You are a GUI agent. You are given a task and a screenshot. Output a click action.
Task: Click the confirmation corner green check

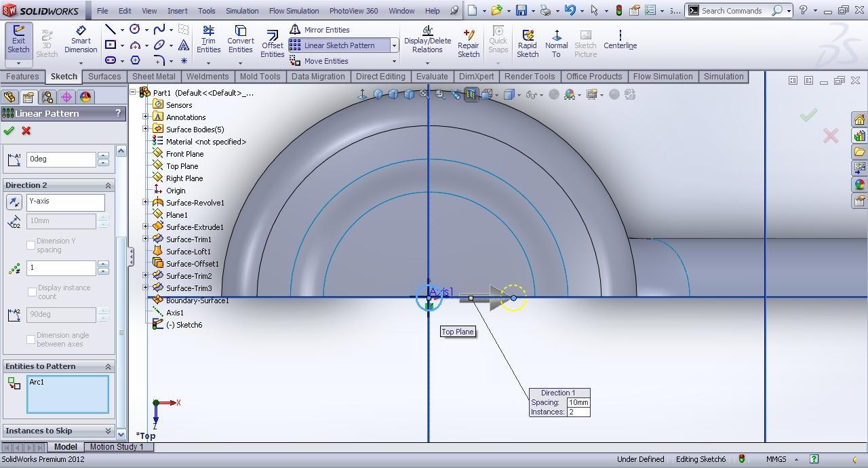(x=808, y=115)
